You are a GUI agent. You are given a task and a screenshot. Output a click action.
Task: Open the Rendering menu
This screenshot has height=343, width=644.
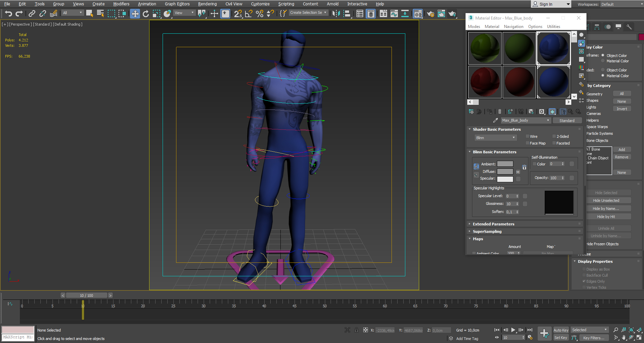(207, 4)
